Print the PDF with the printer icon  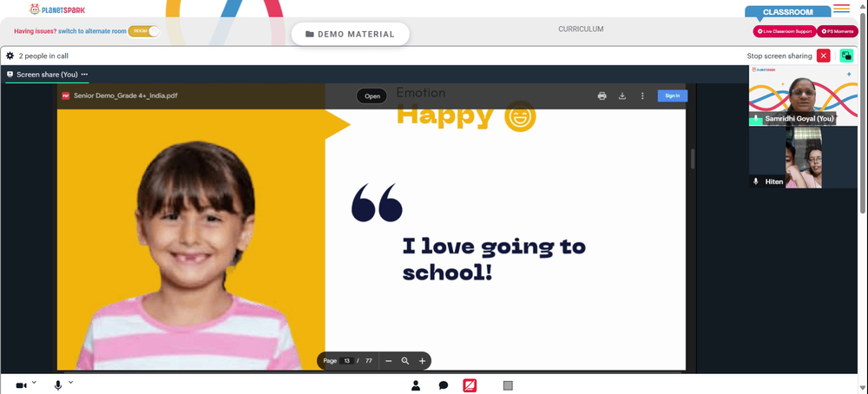tap(602, 95)
